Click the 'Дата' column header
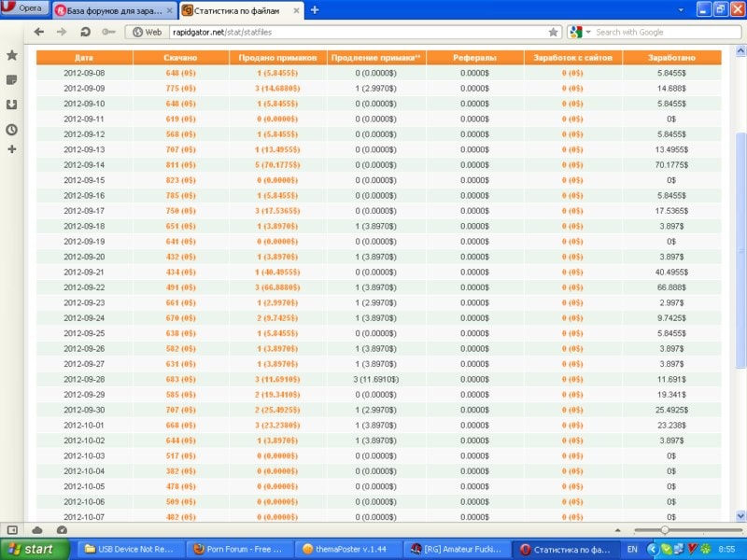 [x=83, y=58]
